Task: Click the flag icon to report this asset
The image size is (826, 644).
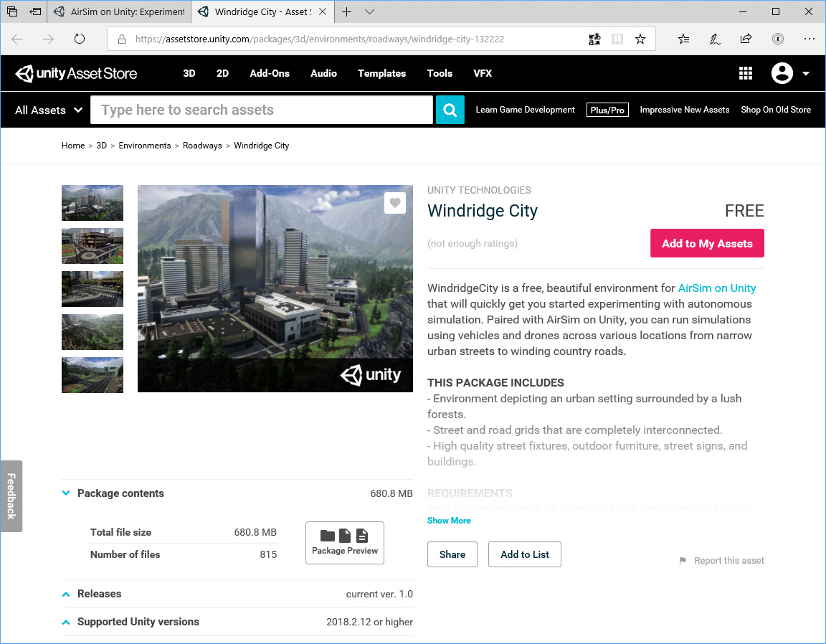Action: tap(683, 560)
